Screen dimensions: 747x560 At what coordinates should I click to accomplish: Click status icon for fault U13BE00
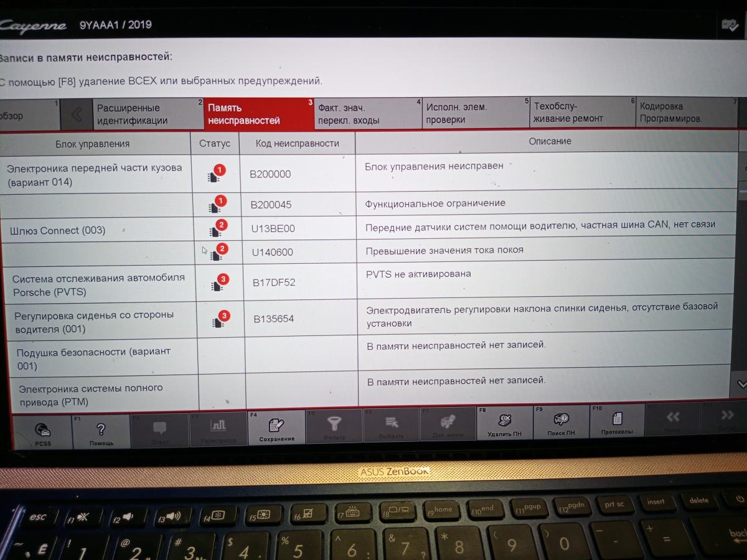pyautogui.click(x=217, y=229)
